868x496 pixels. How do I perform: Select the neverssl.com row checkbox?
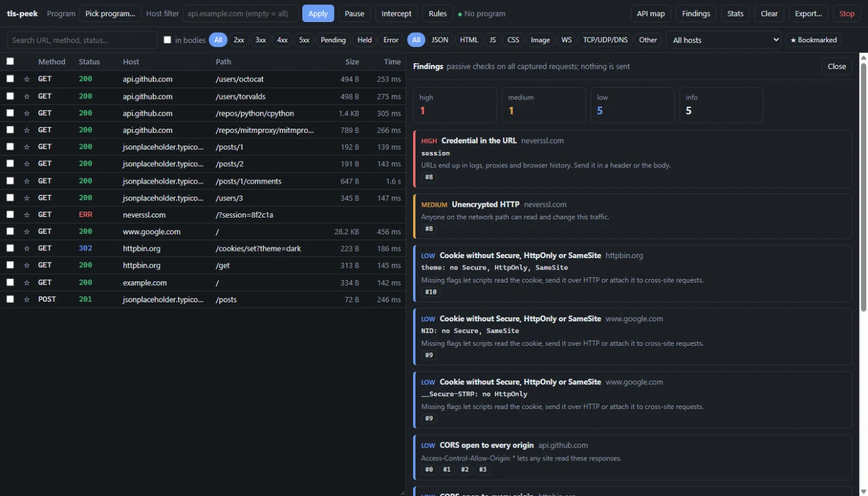click(10, 214)
